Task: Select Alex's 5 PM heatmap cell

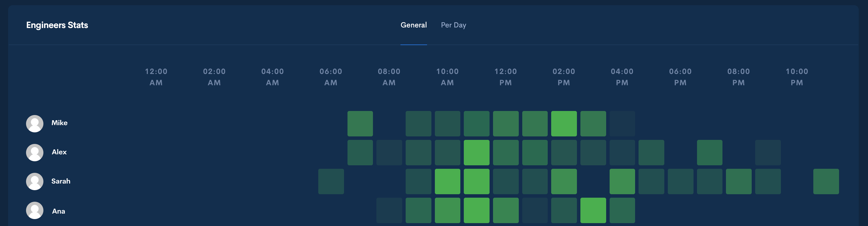Action: coord(651,153)
